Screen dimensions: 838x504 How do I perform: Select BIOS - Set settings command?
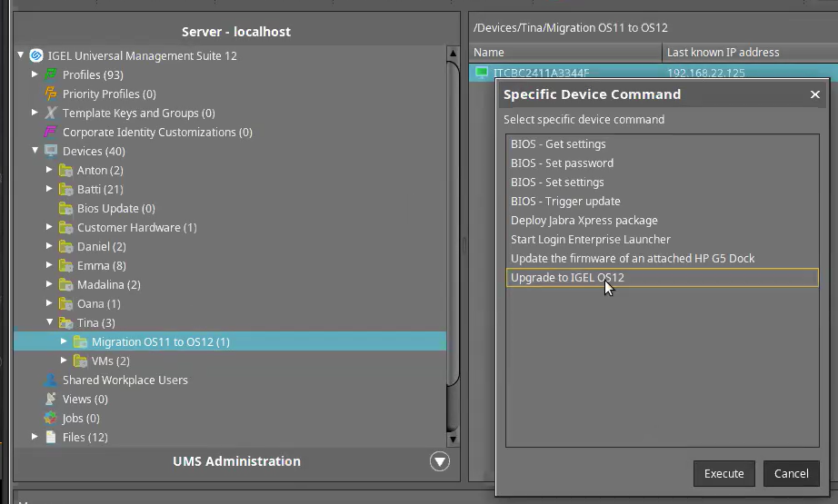coord(663,183)
